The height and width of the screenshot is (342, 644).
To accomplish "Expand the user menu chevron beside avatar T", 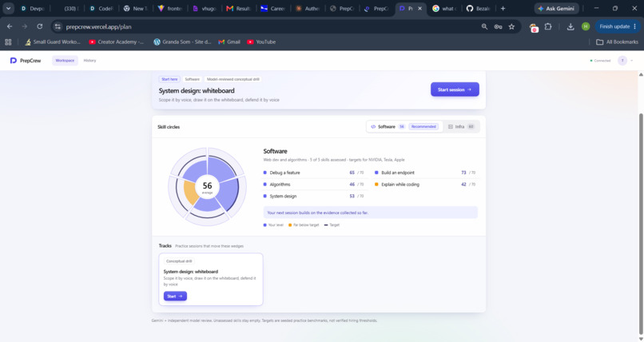I will (632, 61).
